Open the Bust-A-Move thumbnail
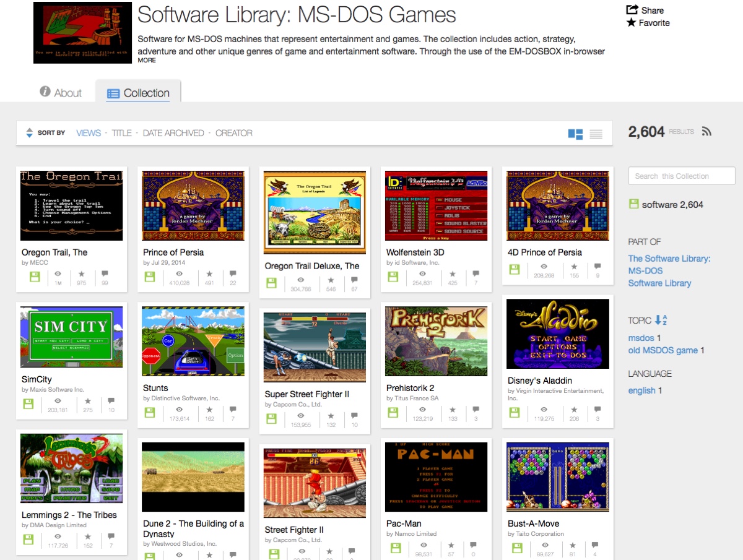The height and width of the screenshot is (560, 743). tap(558, 476)
